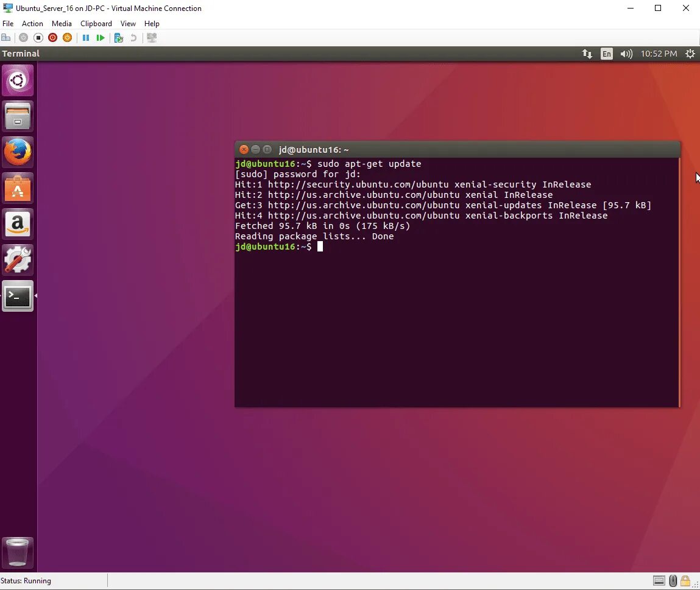This screenshot has width=700, height=590.
Task: Click the green Reset icon
Action: click(x=101, y=38)
